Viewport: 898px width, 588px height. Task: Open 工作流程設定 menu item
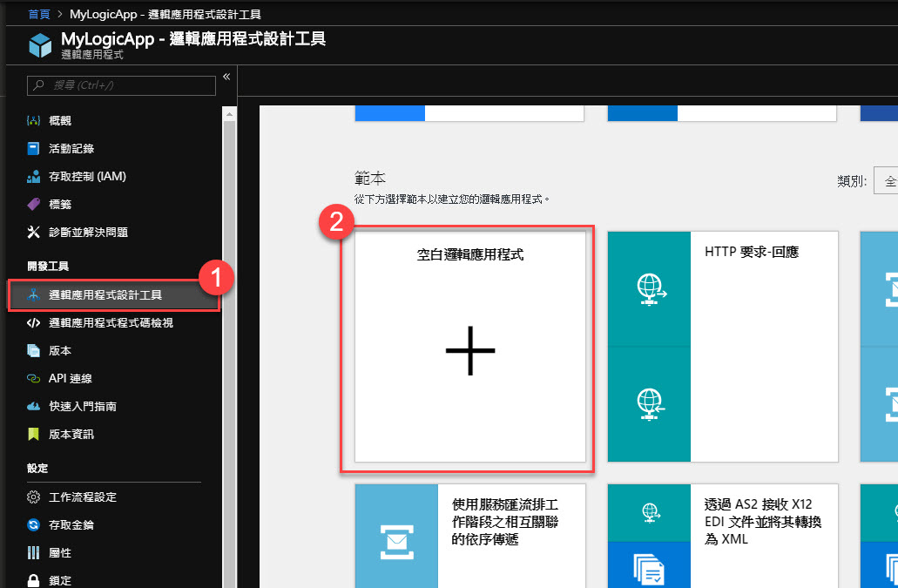(x=83, y=497)
